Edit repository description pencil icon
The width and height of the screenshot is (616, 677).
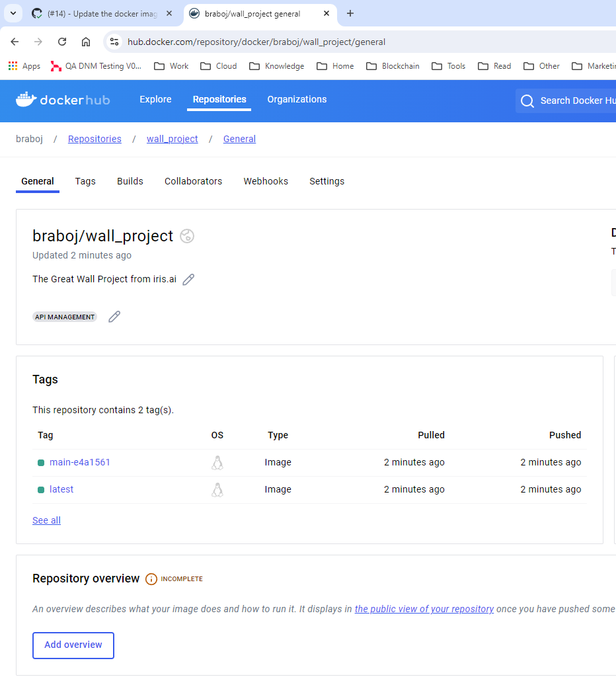188,280
